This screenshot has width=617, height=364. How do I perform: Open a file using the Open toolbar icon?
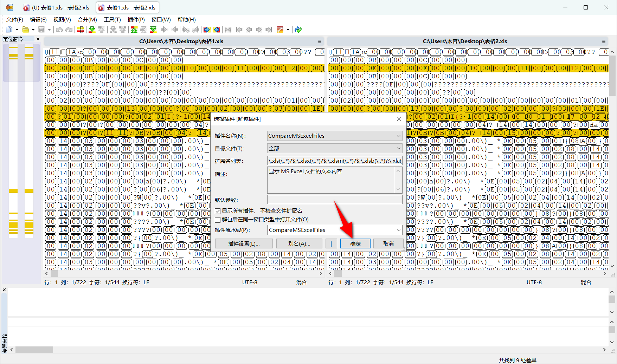(x=25, y=30)
